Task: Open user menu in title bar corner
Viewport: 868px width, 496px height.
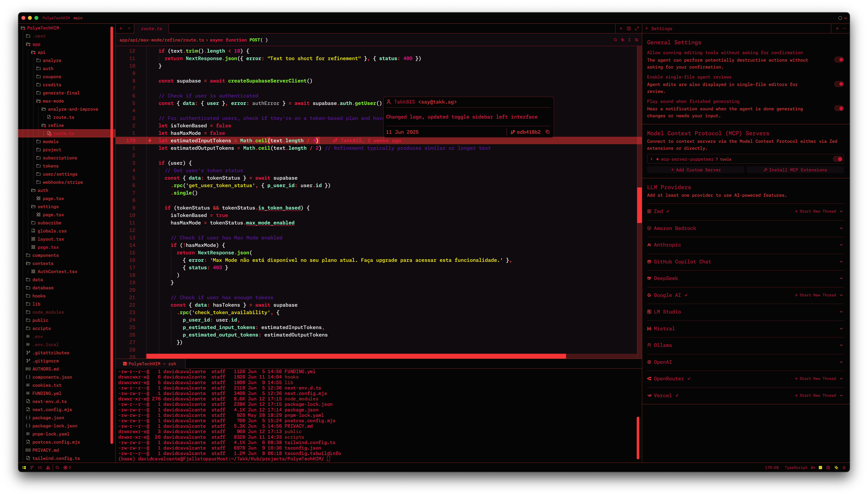Action: (x=842, y=18)
